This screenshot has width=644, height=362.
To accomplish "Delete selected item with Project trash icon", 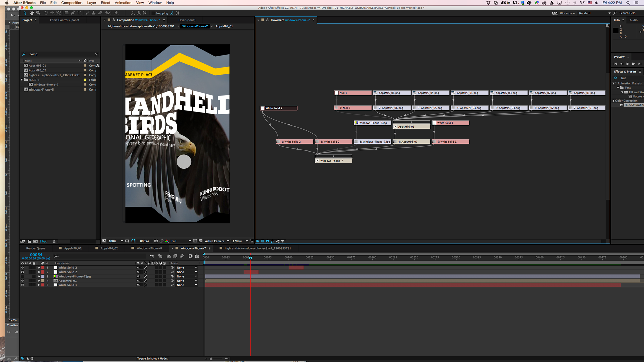I will 54,241.
